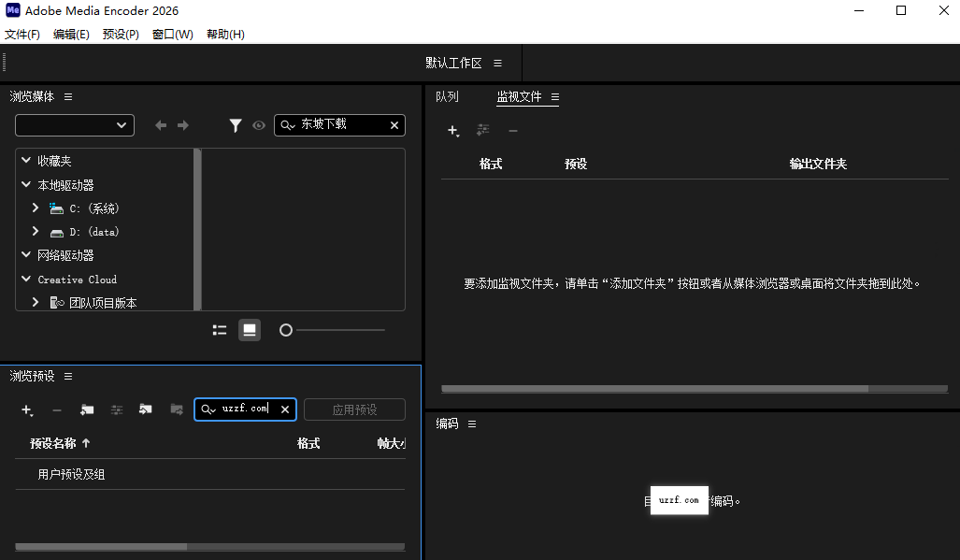Open the media browser source dropdown
This screenshot has height=560, width=960.
(74, 124)
